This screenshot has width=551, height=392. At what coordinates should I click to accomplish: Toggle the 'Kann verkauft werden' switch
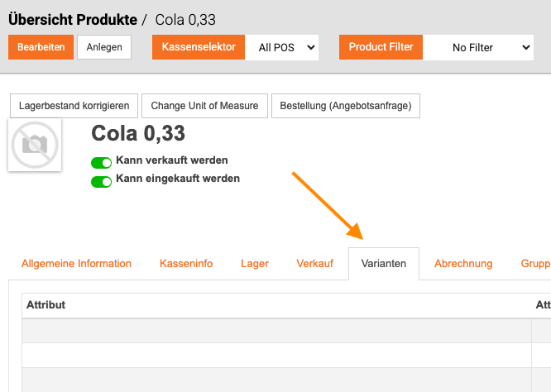(101, 163)
